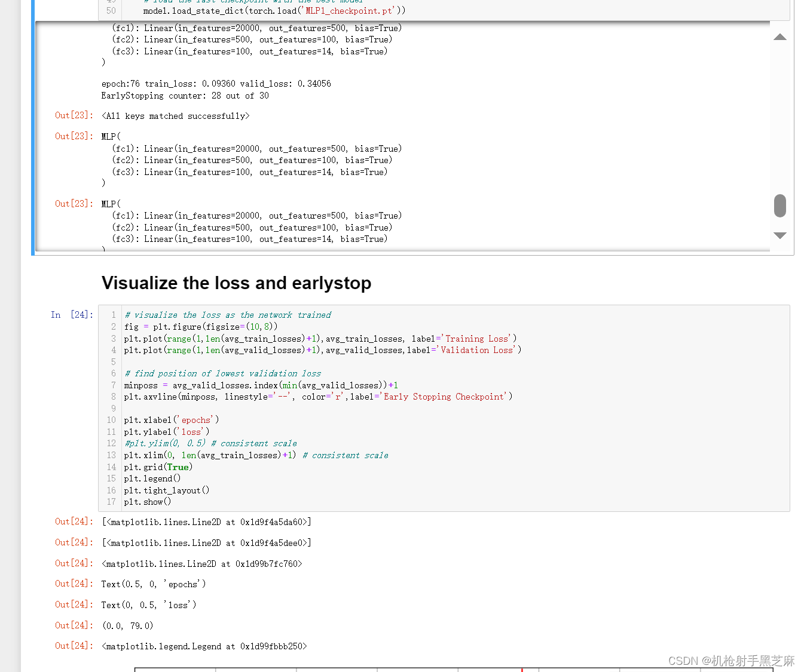
Task: Click the plt.xlim code line
Action: (x=256, y=455)
